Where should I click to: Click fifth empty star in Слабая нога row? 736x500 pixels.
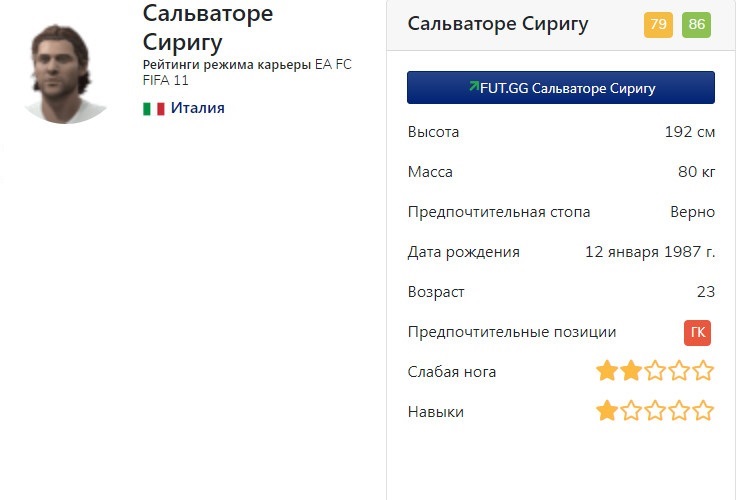coord(704,372)
